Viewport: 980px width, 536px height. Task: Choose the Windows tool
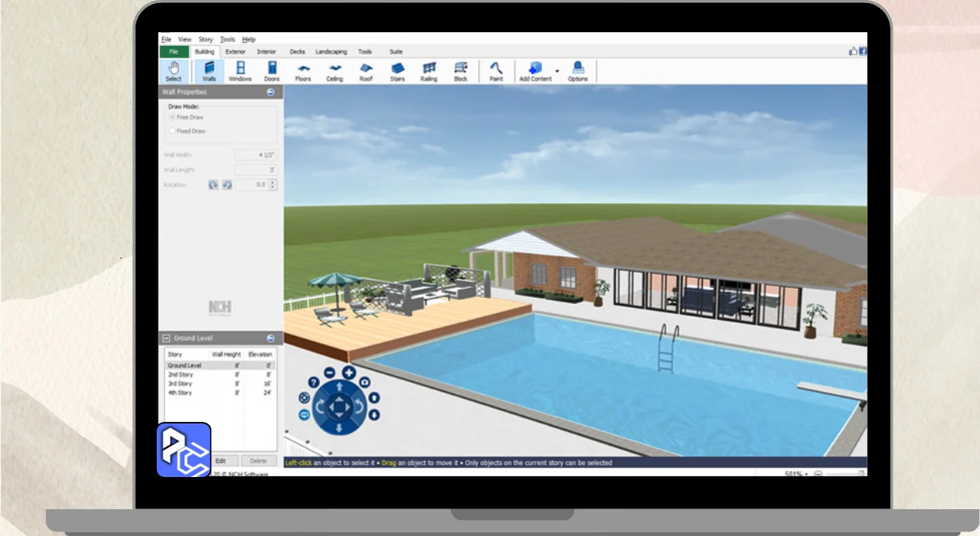(x=240, y=71)
